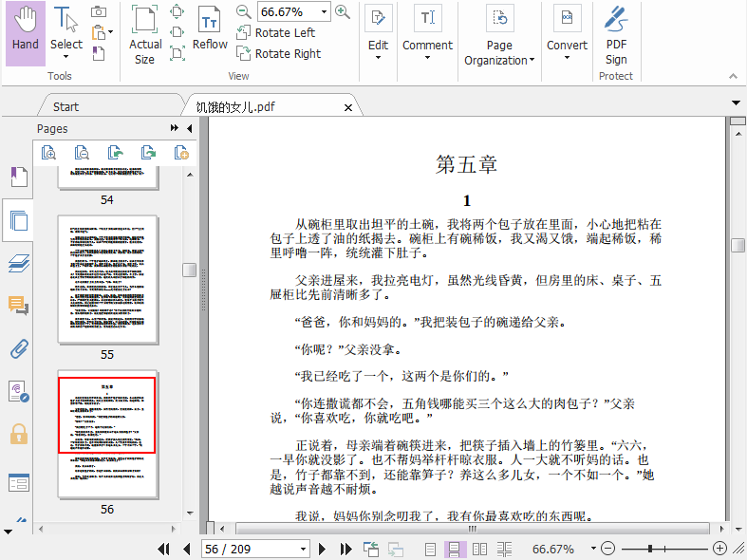
Task: Take a snapshot with camera icon
Action: tap(99, 12)
